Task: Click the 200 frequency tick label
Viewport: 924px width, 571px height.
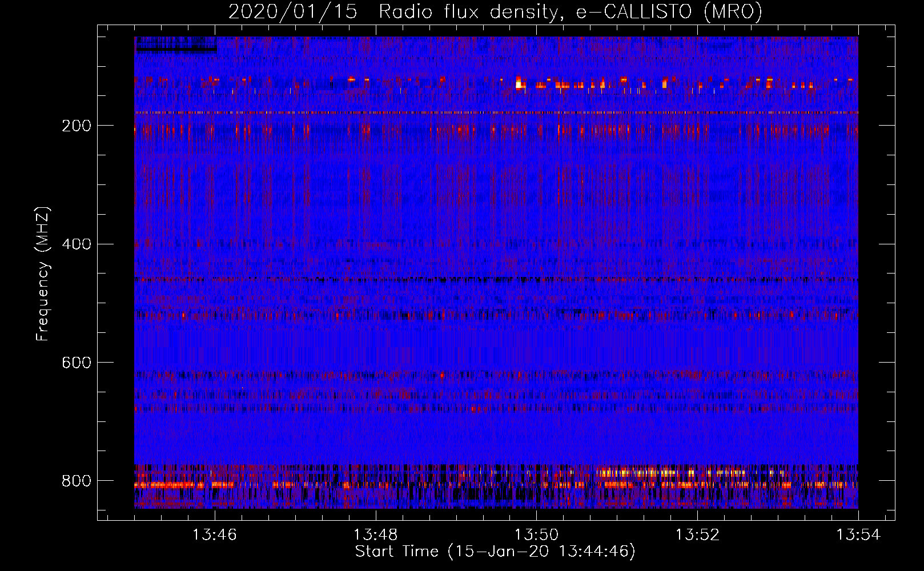Action: (x=77, y=126)
